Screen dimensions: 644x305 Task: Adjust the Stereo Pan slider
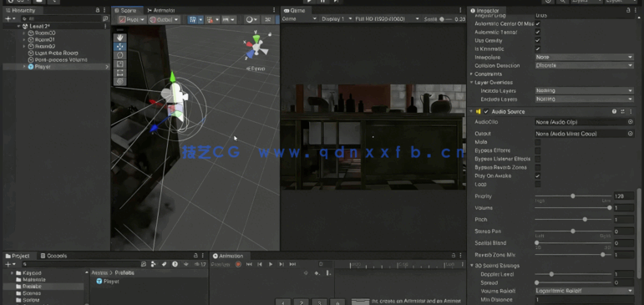572,231
